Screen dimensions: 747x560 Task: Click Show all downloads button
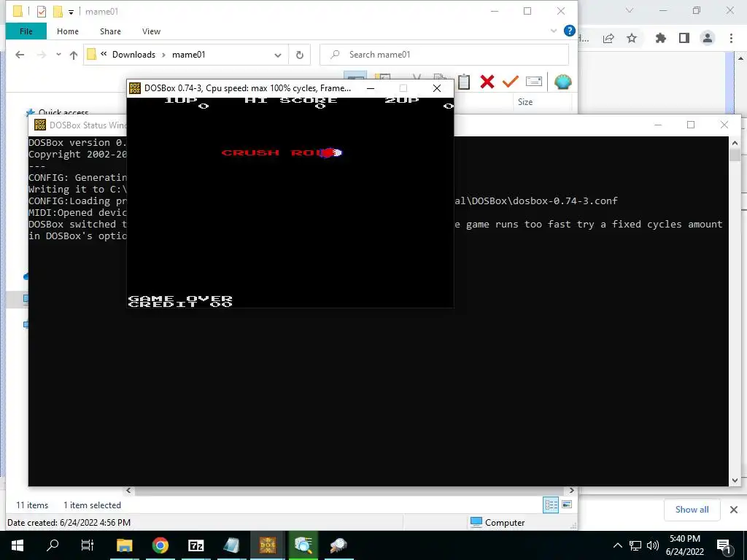(x=692, y=510)
